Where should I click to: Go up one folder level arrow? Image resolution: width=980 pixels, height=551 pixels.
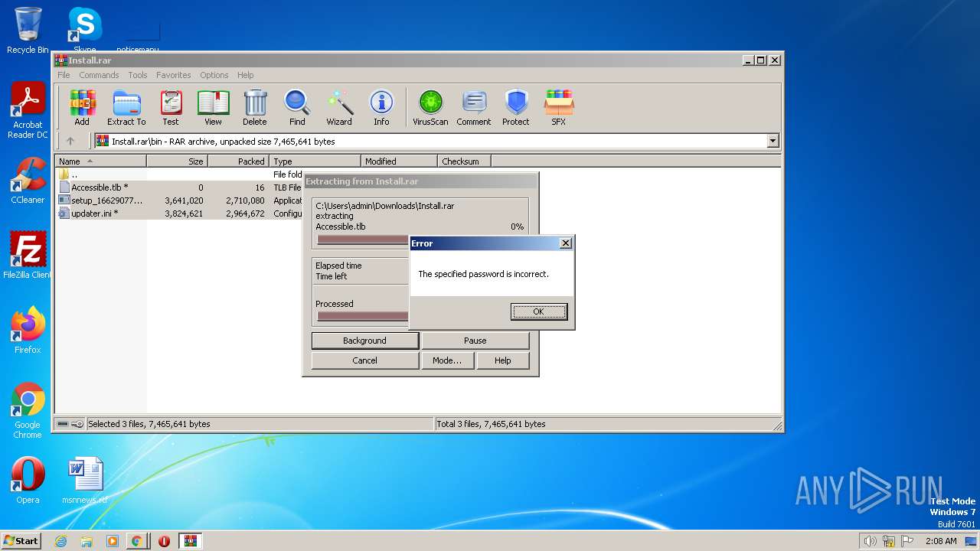click(x=70, y=141)
